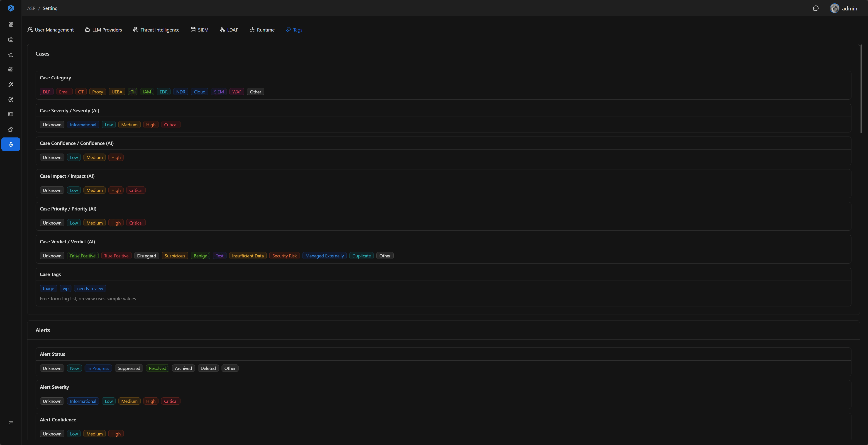Collapse the sidebar using the bottom menu icon
868x445 pixels.
(x=11, y=423)
